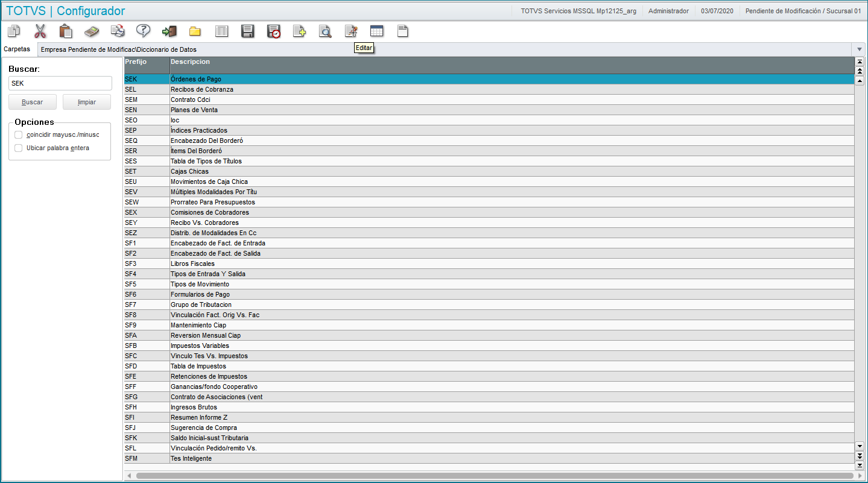This screenshot has height=483, width=868.
Task: Select the Planes de Venta row
Action: coord(489,110)
